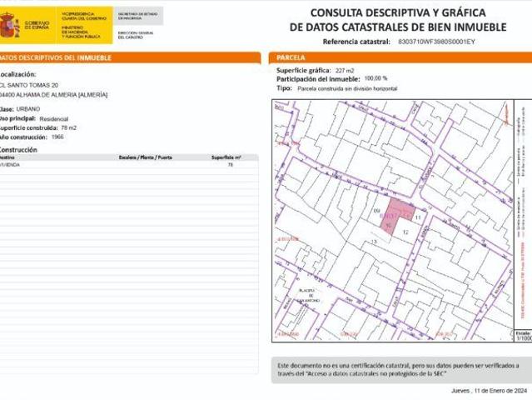Screen dimensions: 532x400
Task: Click the 'Dirección General del Catastro' label
Action: coord(136,35)
